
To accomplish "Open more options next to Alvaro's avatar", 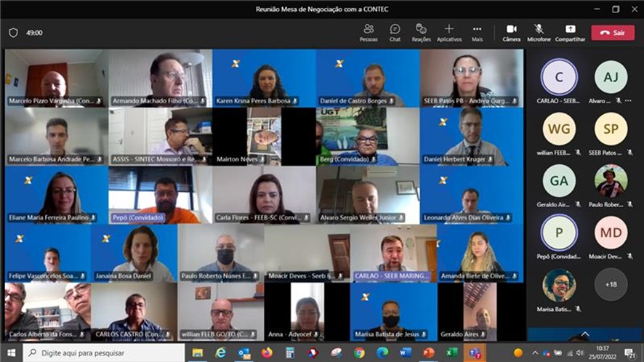I will (x=628, y=100).
